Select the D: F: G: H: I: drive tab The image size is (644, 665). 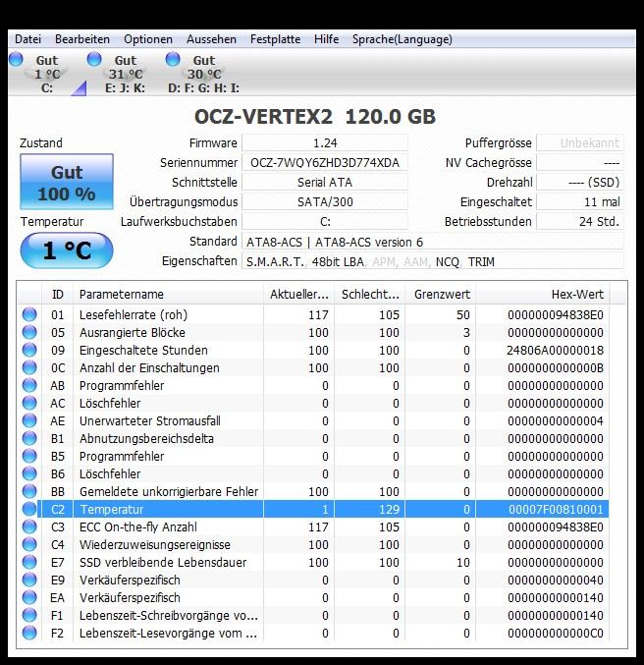pyautogui.click(x=203, y=74)
